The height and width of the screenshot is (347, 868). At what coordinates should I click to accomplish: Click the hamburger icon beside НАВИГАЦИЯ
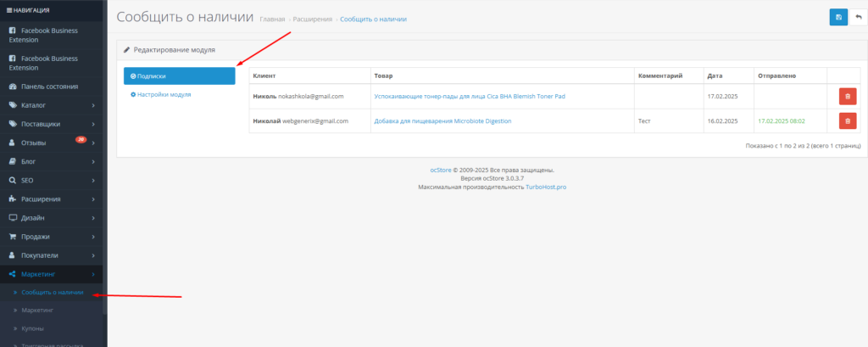click(x=8, y=10)
